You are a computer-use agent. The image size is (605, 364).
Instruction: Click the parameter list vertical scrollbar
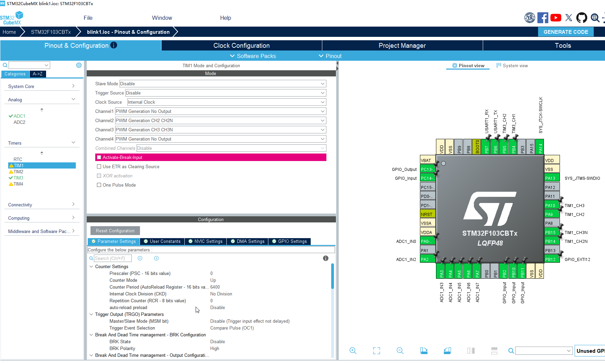coord(333,276)
